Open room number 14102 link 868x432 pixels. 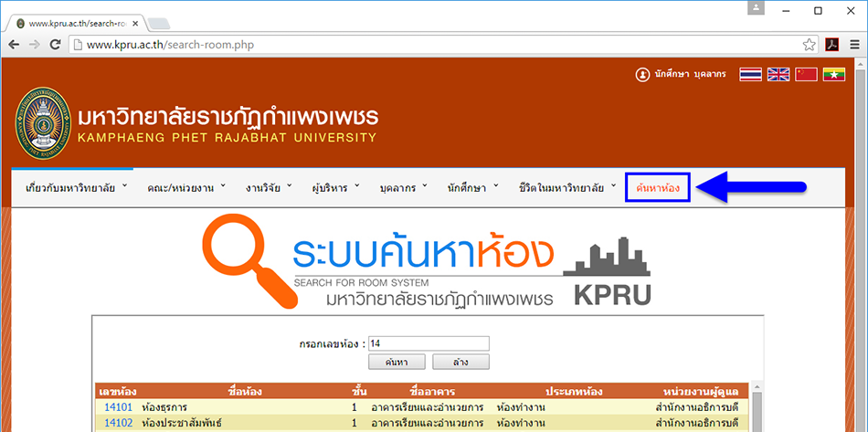tap(118, 423)
